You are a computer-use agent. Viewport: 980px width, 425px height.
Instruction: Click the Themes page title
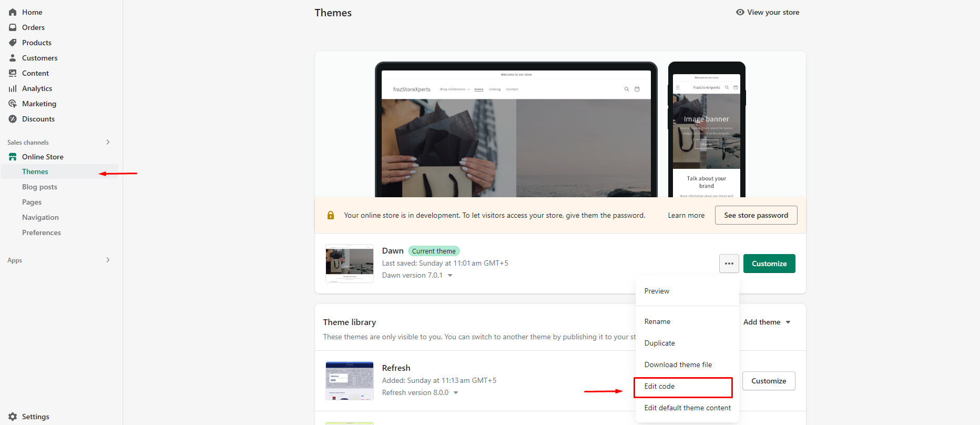coord(333,13)
